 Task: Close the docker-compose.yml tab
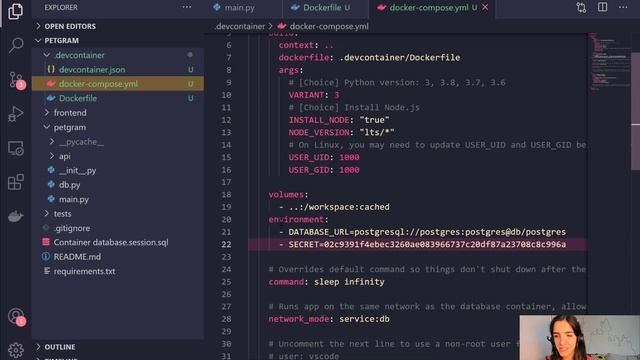(485, 7)
